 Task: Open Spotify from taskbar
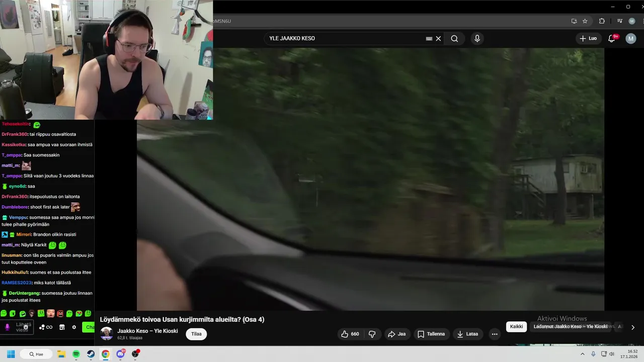click(x=76, y=354)
